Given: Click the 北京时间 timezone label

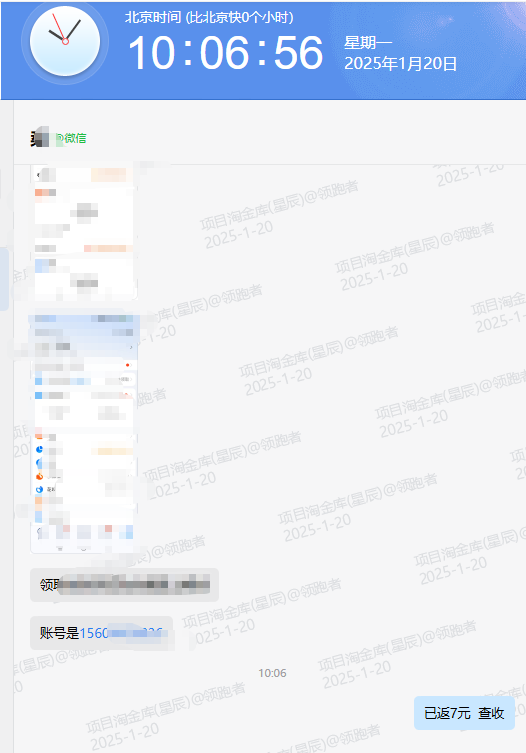Looking at the screenshot, I should click(153, 17).
